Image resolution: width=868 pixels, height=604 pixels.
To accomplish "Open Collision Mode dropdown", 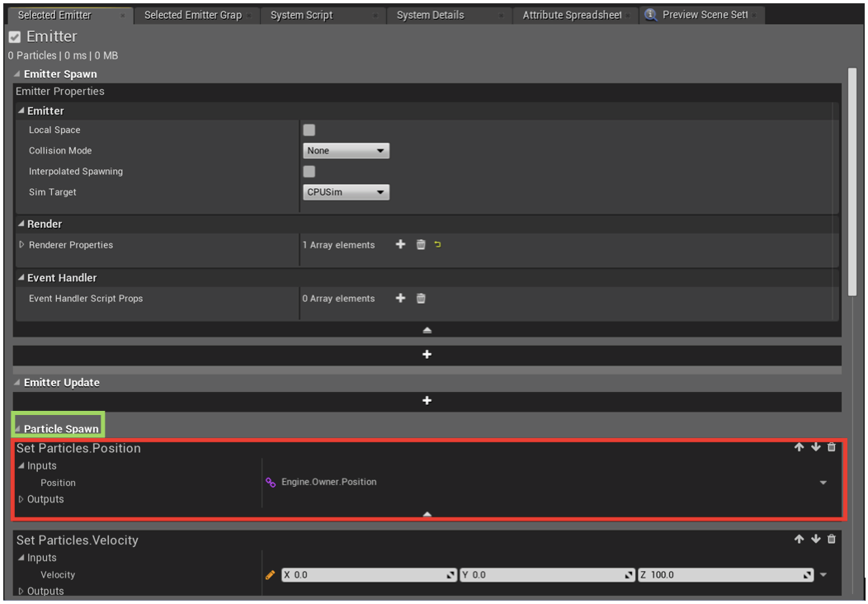I will (x=346, y=151).
